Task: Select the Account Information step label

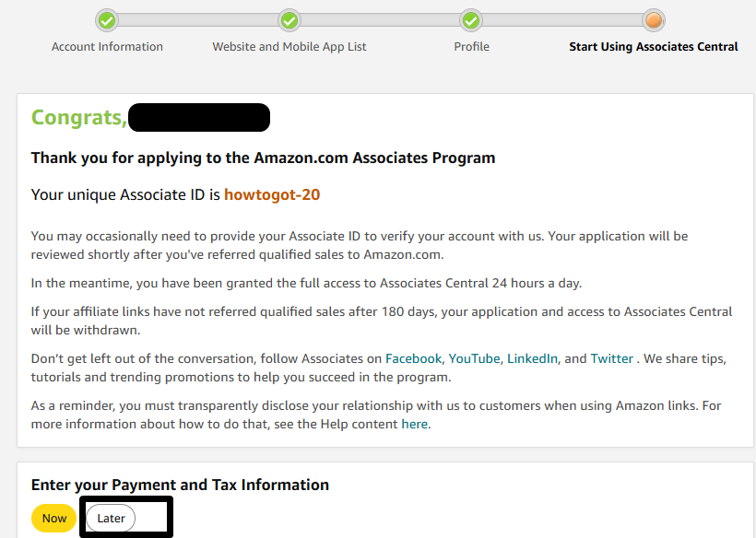Action: click(x=107, y=46)
